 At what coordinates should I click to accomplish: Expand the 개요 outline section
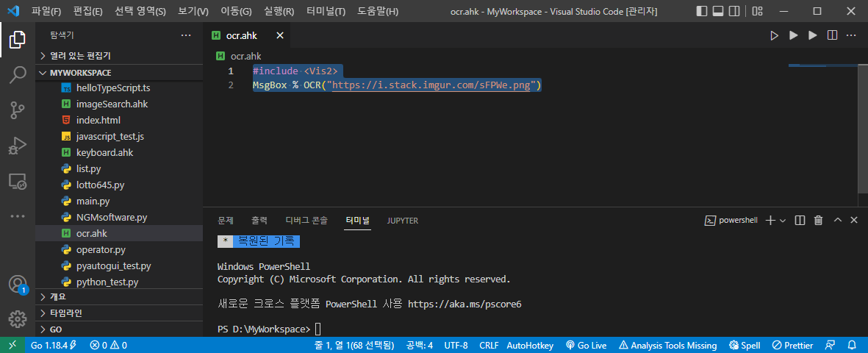pos(119,296)
